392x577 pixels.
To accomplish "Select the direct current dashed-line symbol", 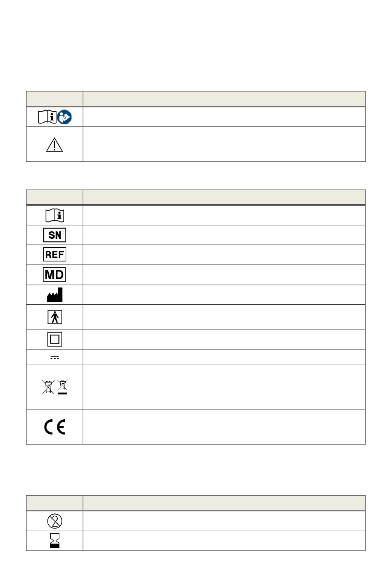I will 54,358.
